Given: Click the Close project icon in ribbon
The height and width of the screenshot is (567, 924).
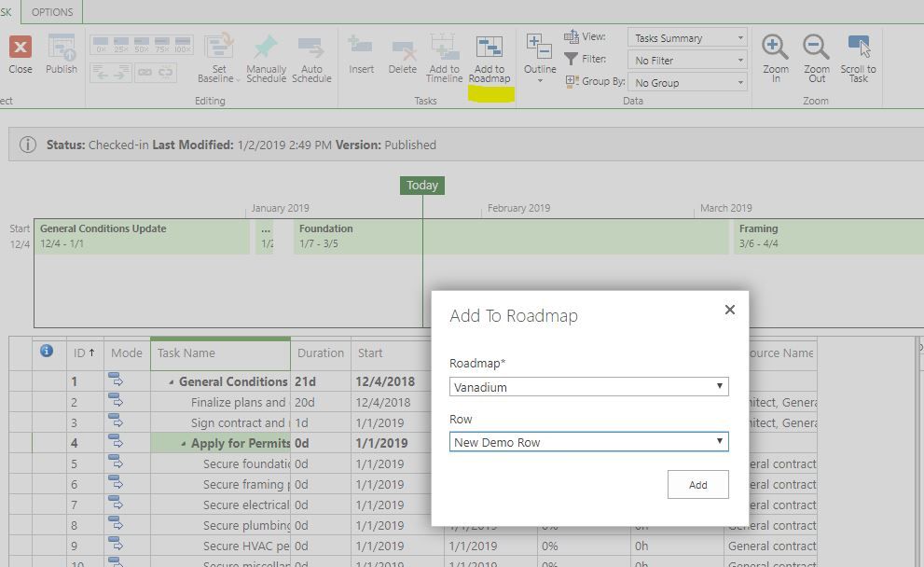Looking at the screenshot, I should (20, 54).
